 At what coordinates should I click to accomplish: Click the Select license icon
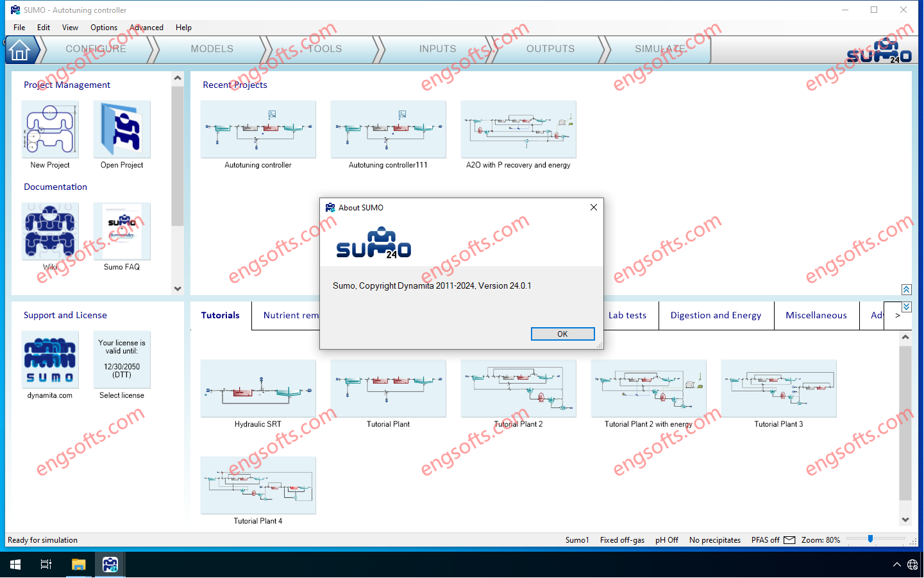[x=122, y=359]
